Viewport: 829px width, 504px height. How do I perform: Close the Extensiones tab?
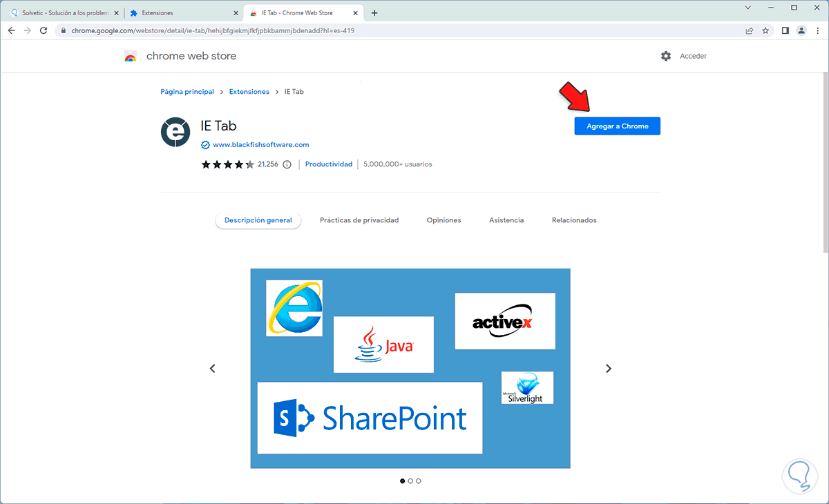point(235,12)
